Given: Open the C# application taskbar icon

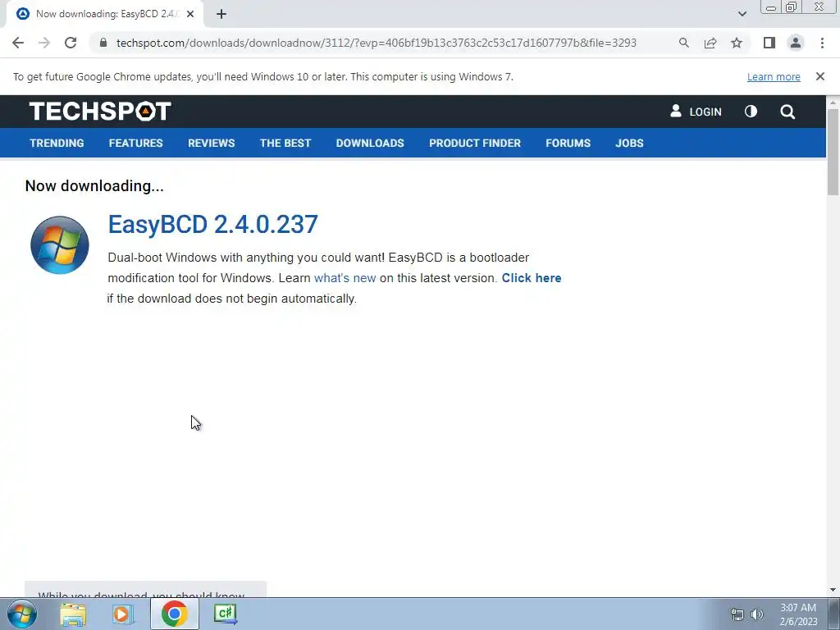Looking at the screenshot, I should [225, 614].
